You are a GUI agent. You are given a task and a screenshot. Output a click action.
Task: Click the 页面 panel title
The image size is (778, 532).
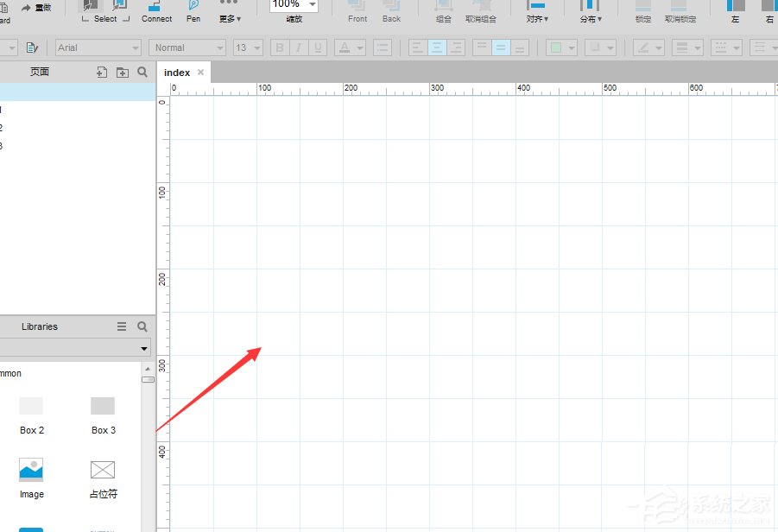click(x=40, y=72)
